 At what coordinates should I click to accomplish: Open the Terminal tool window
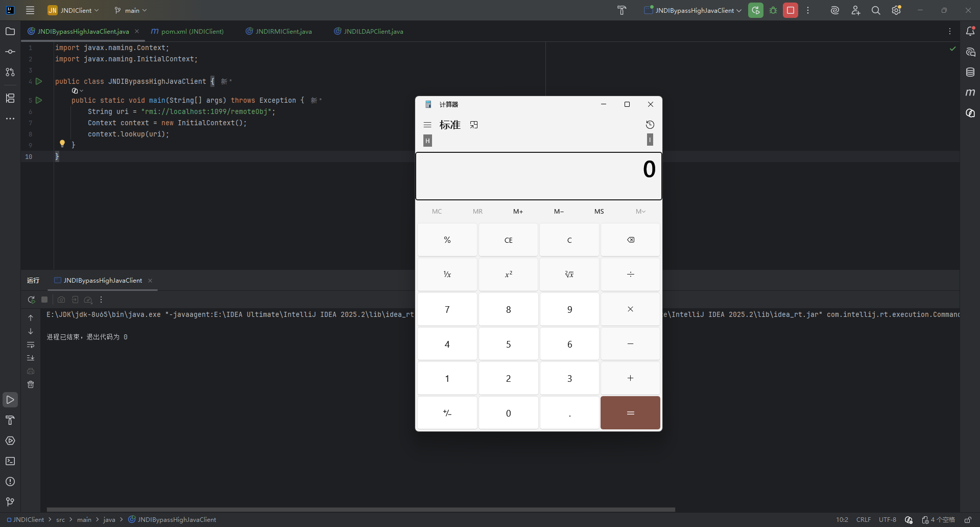click(10, 461)
